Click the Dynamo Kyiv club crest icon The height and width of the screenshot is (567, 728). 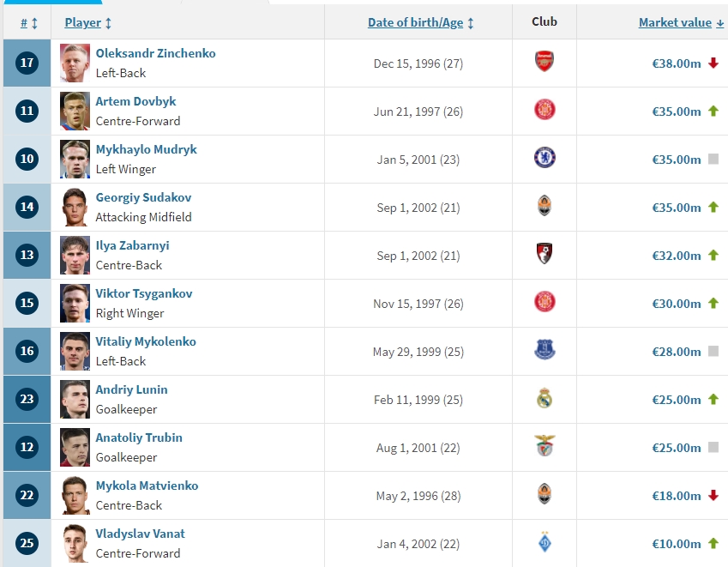point(544,543)
